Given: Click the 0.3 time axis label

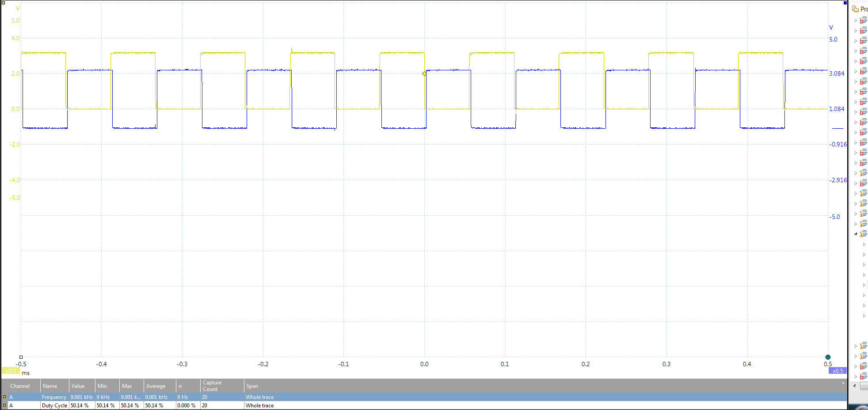Looking at the screenshot, I should [x=666, y=364].
